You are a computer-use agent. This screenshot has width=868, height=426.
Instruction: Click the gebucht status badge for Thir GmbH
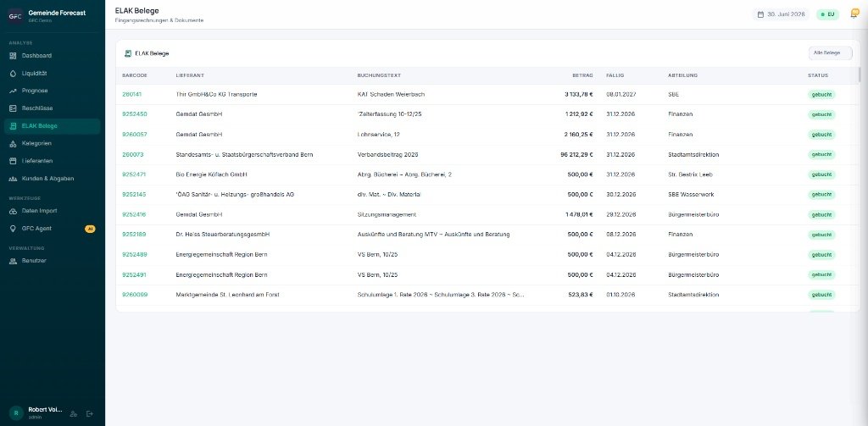pos(821,95)
